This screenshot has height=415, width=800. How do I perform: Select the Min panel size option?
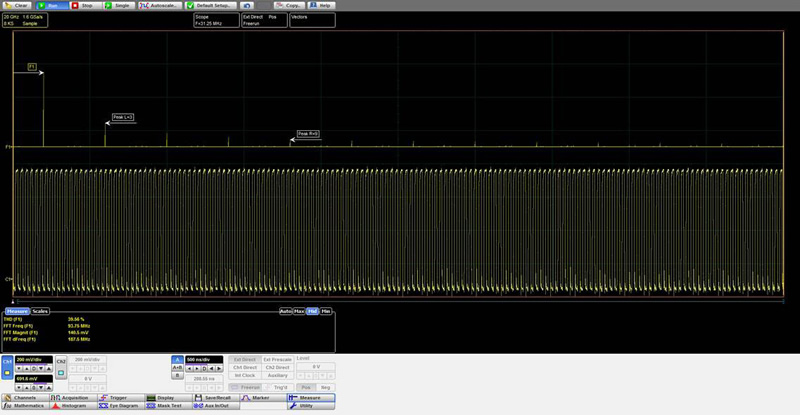pos(326,311)
